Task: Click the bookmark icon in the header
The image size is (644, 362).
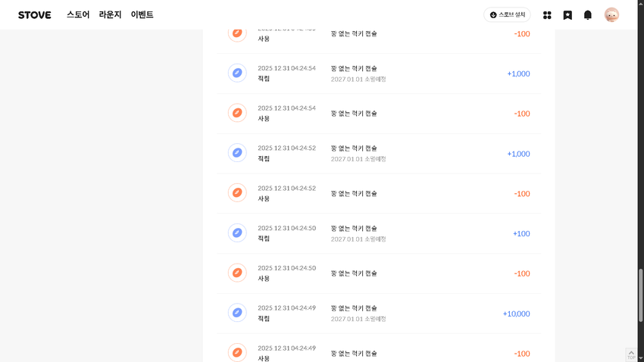Action: [x=567, y=15]
